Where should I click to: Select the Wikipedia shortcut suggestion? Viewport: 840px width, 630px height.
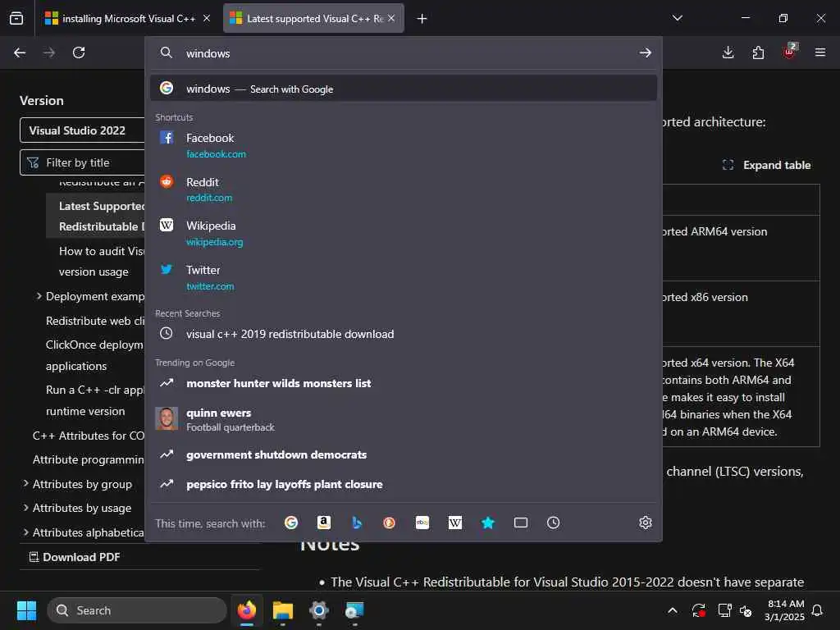coord(404,233)
